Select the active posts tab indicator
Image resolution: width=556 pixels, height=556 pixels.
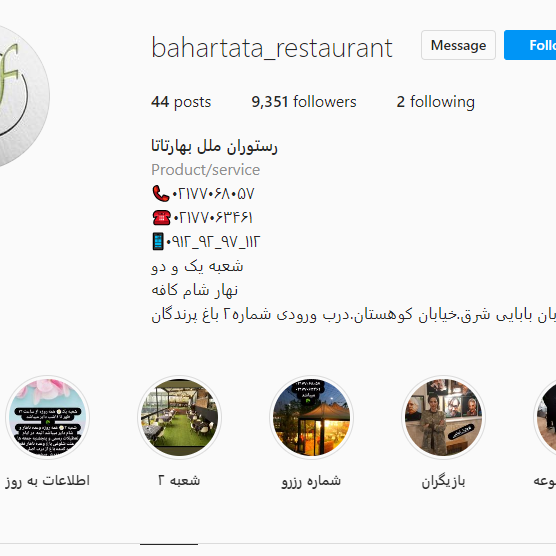click(x=169, y=544)
